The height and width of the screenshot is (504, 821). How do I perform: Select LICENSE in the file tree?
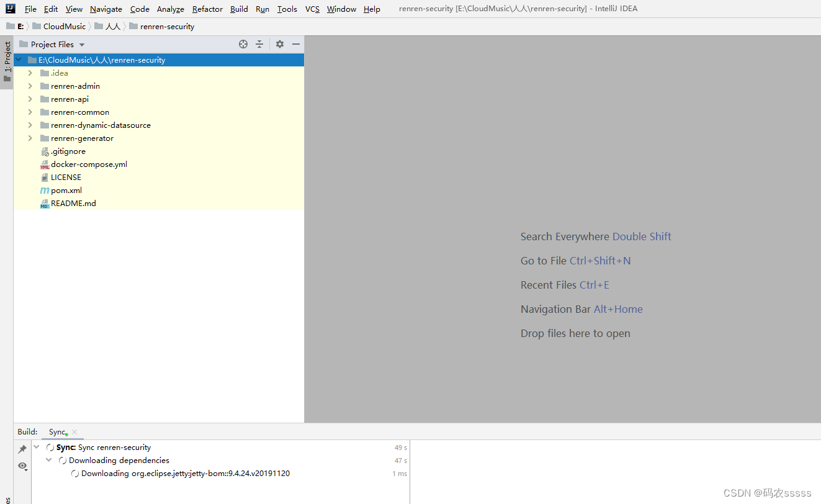159,178
